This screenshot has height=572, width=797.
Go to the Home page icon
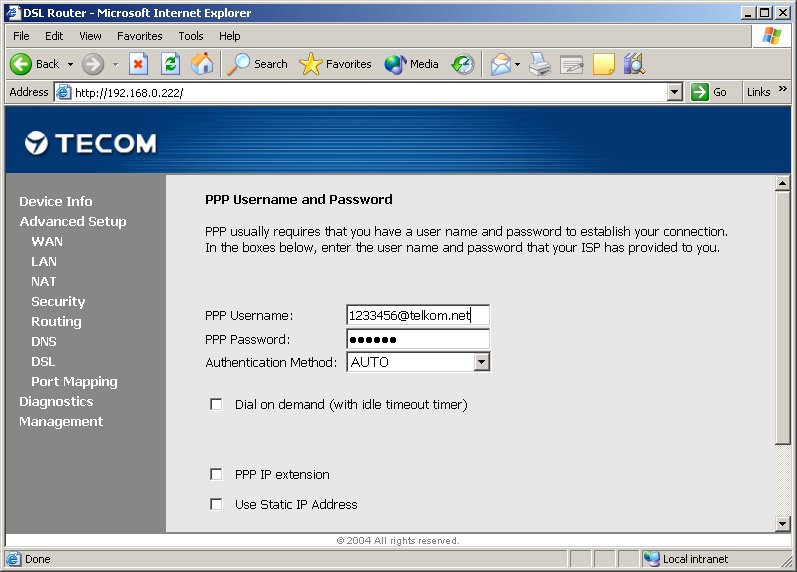pos(202,64)
